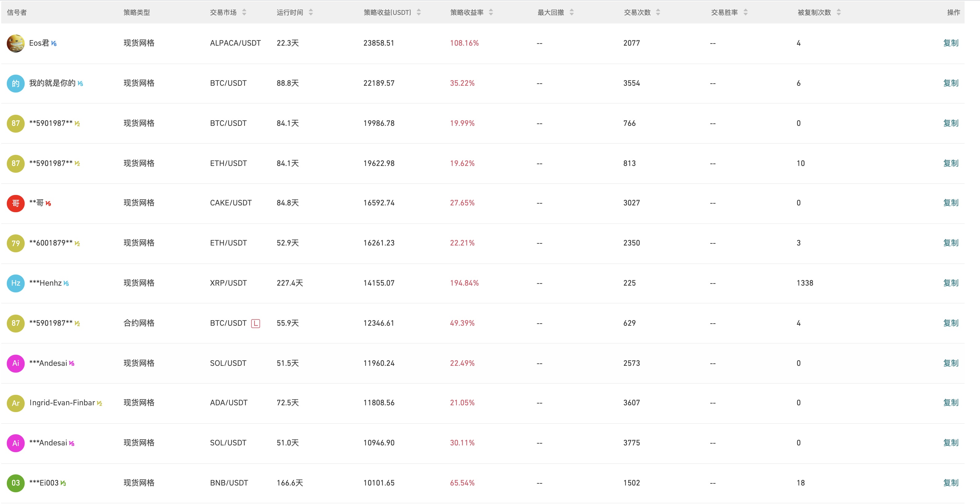This screenshot has width=980, height=504.
Task: Click avatar 79 of **6001879**
Action: click(16, 243)
